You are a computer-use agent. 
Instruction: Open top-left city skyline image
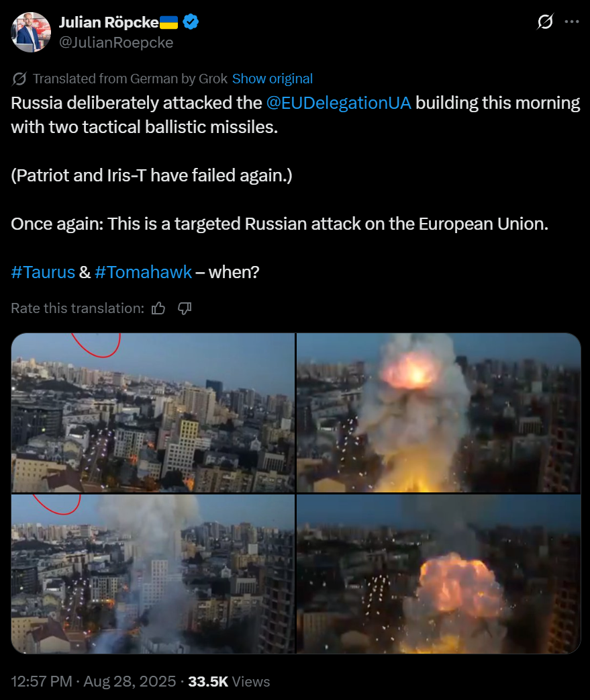[153, 412]
